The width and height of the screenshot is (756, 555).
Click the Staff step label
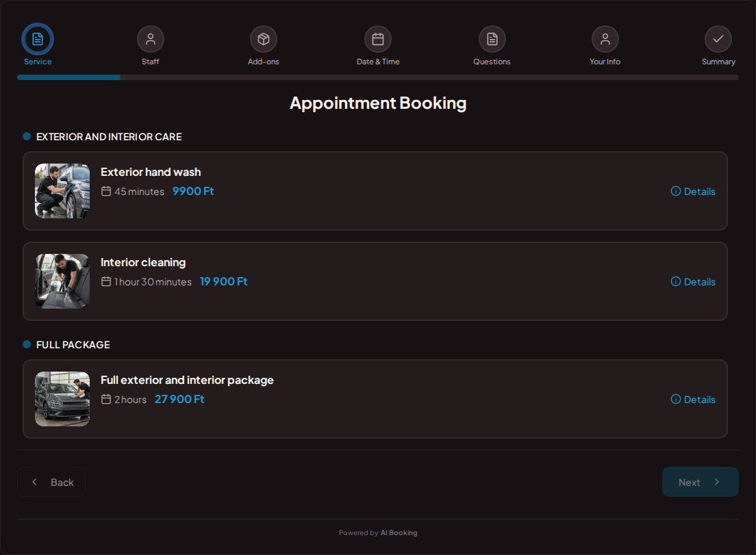(x=151, y=62)
